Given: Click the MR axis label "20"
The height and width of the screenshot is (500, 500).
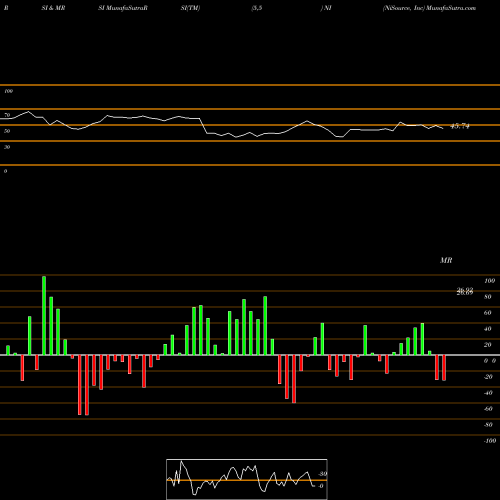Looking at the screenshot, I should click(488, 345).
